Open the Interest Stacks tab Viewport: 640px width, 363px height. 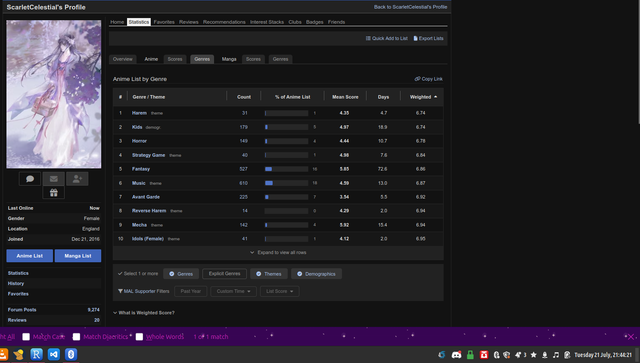(x=267, y=22)
